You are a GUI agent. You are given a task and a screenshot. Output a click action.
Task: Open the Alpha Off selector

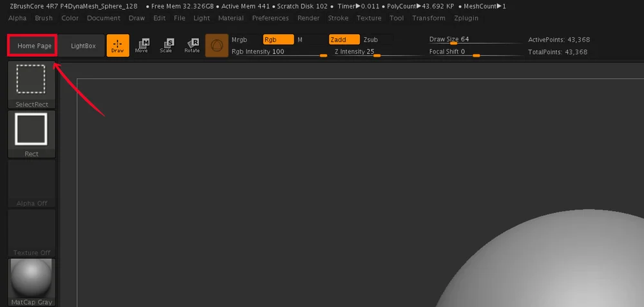coord(32,183)
